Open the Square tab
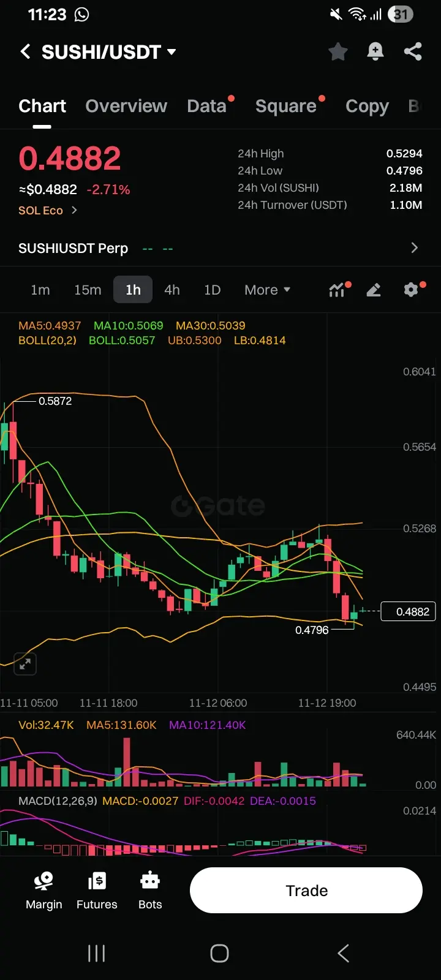The image size is (441, 980). point(286,106)
